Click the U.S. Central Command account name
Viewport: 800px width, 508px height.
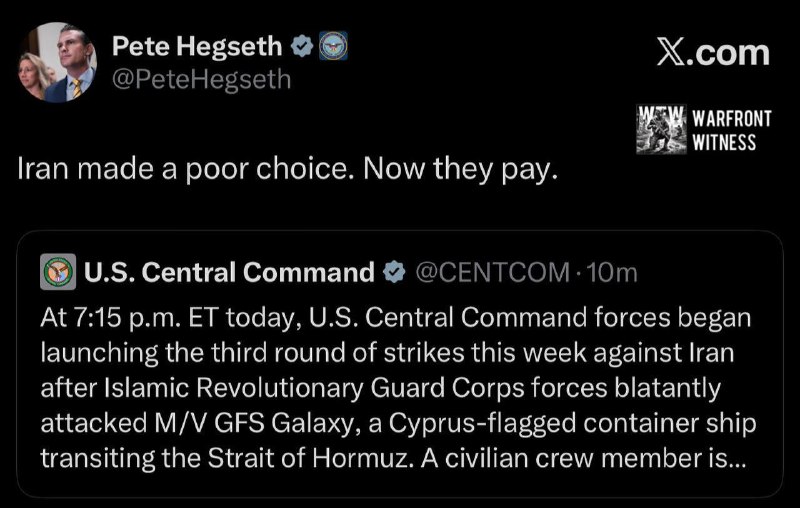(229, 272)
